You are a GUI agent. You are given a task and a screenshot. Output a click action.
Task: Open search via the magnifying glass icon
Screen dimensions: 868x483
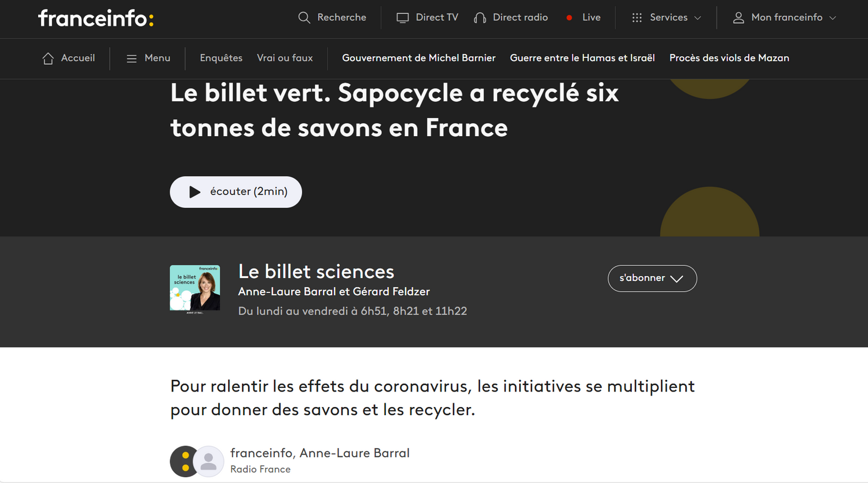coord(304,17)
